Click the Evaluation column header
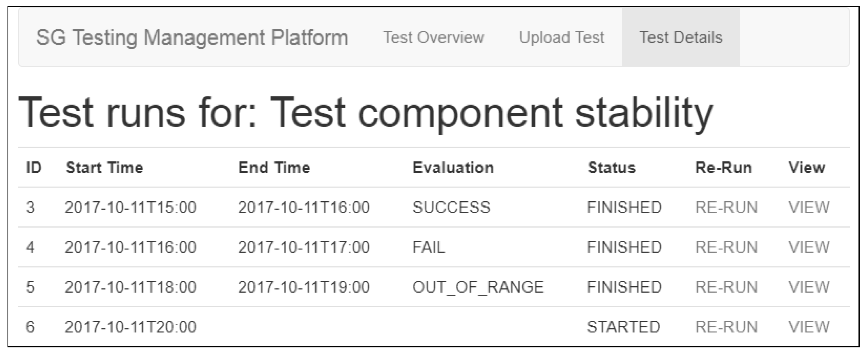The width and height of the screenshot is (868, 352). 453,167
